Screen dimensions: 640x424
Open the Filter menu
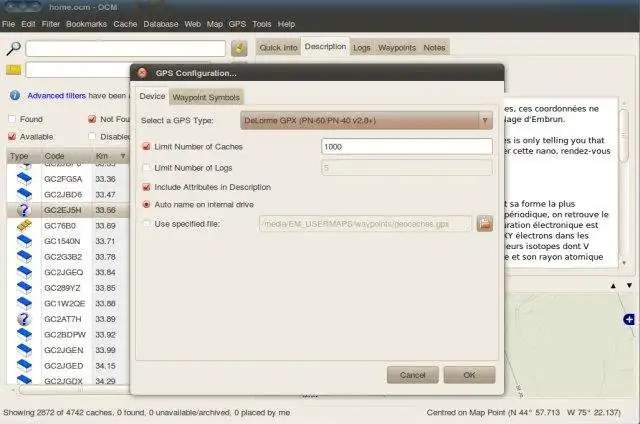[x=51, y=24]
